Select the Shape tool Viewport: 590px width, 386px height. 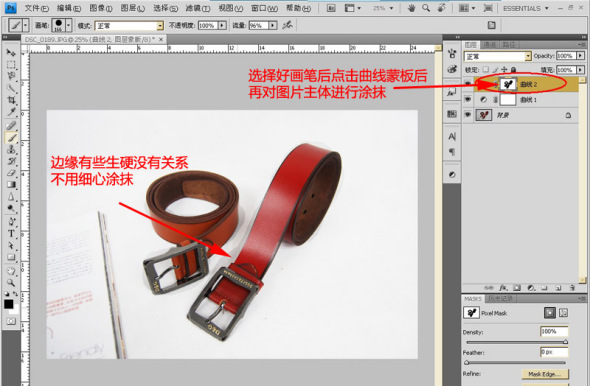11,257
